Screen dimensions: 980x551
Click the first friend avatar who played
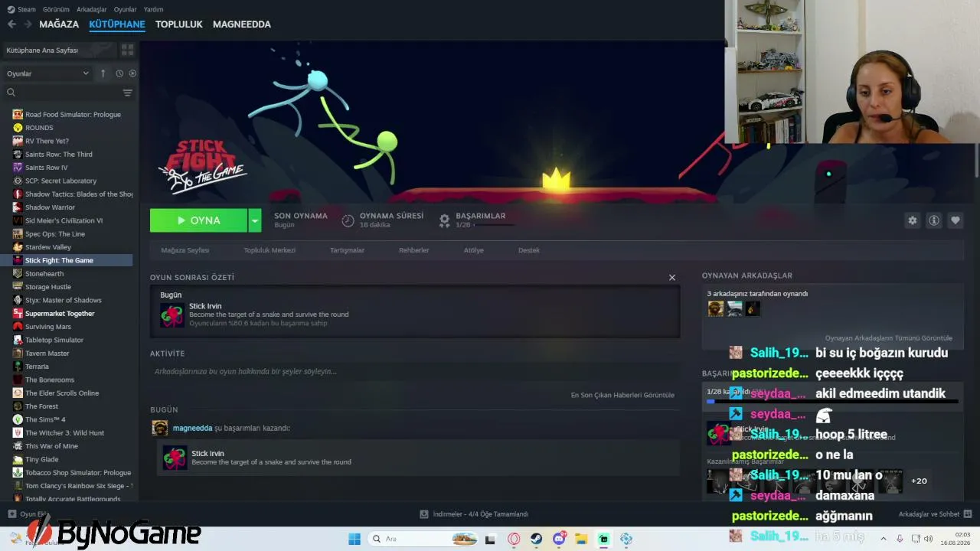tap(715, 308)
